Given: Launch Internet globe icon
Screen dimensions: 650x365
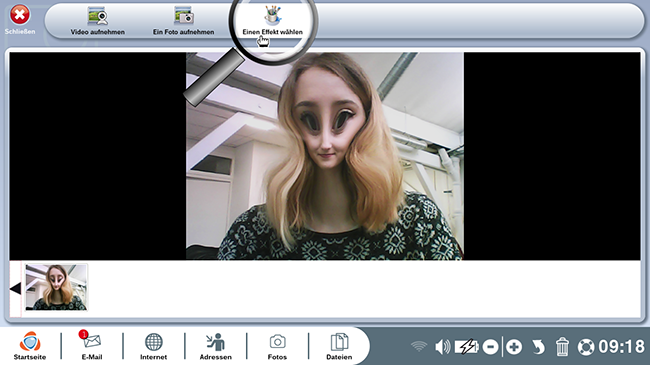Looking at the screenshot, I should pos(153,346).
